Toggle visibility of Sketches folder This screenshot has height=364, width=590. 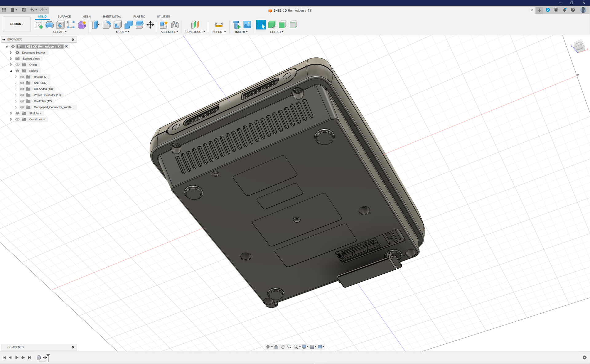pos(18,113)
